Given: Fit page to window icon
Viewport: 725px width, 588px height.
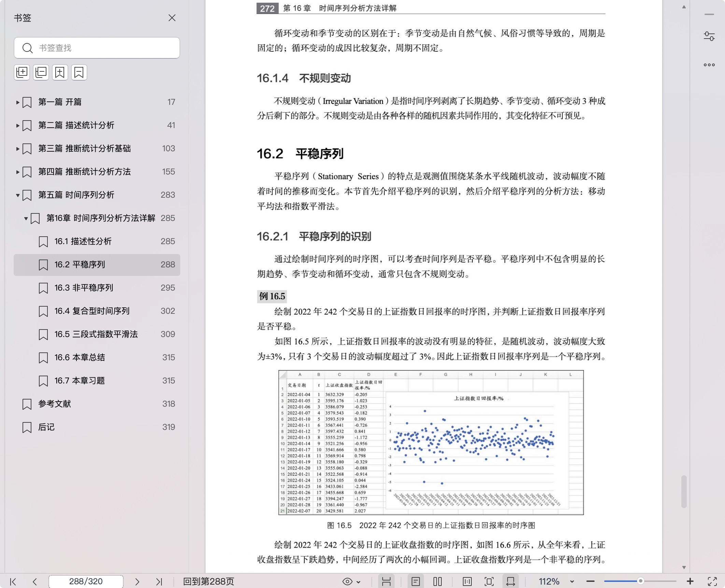Looking at the screenshot, I should tap(489, 582).
